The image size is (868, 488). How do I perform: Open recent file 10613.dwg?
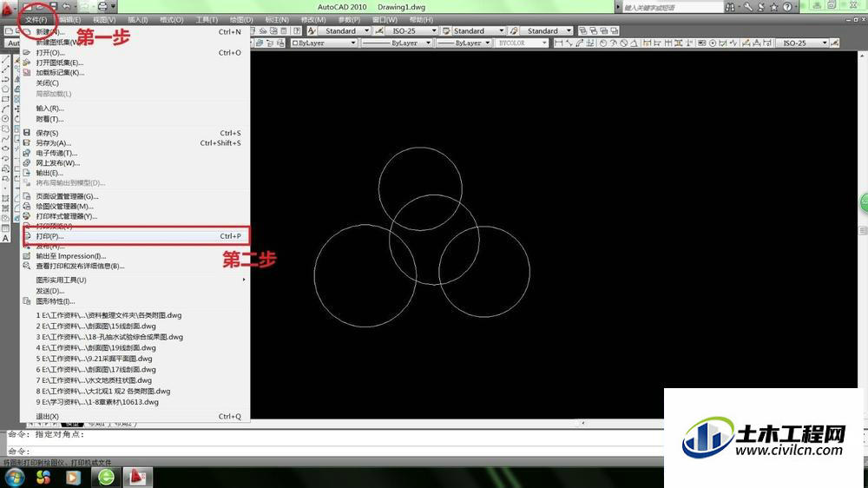[135, 402]
